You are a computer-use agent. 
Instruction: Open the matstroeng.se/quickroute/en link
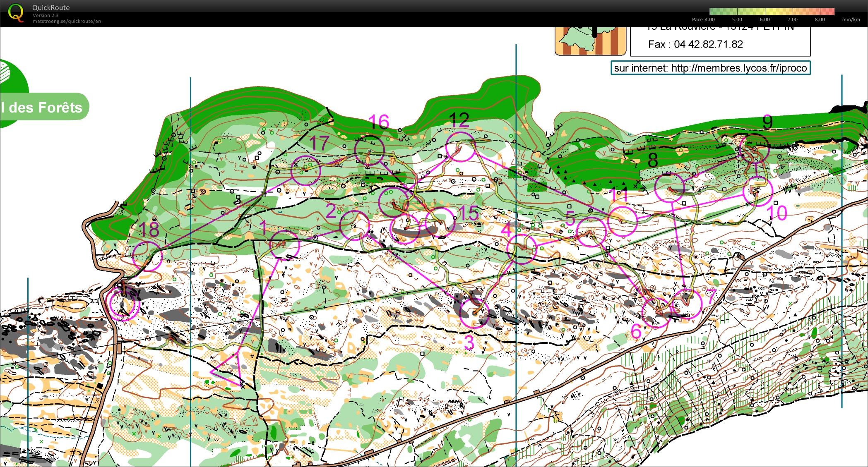pos(67,21)
